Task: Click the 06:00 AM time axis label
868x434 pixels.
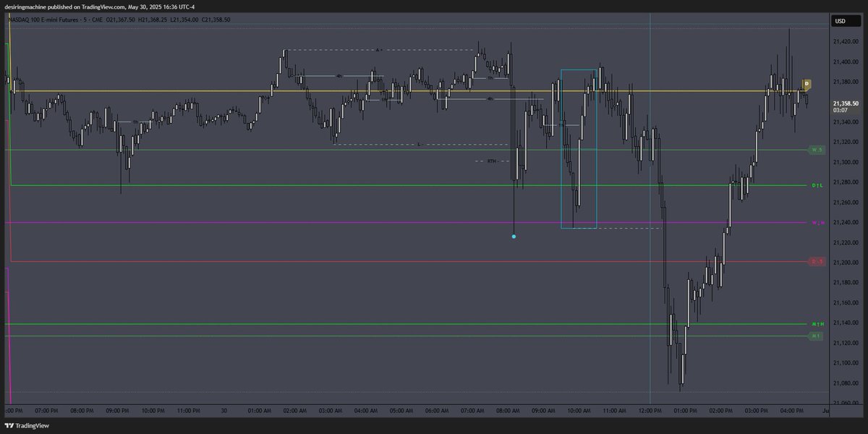Action: point(437,411)
